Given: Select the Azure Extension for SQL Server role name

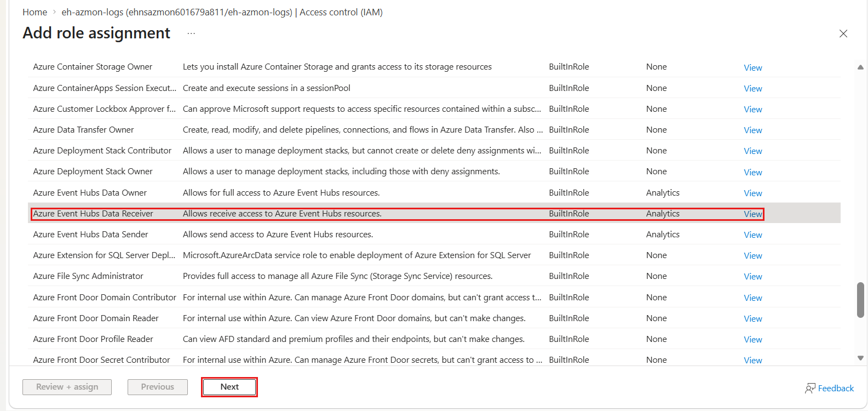Looking at the screenshot, I should tap(104, 255).
